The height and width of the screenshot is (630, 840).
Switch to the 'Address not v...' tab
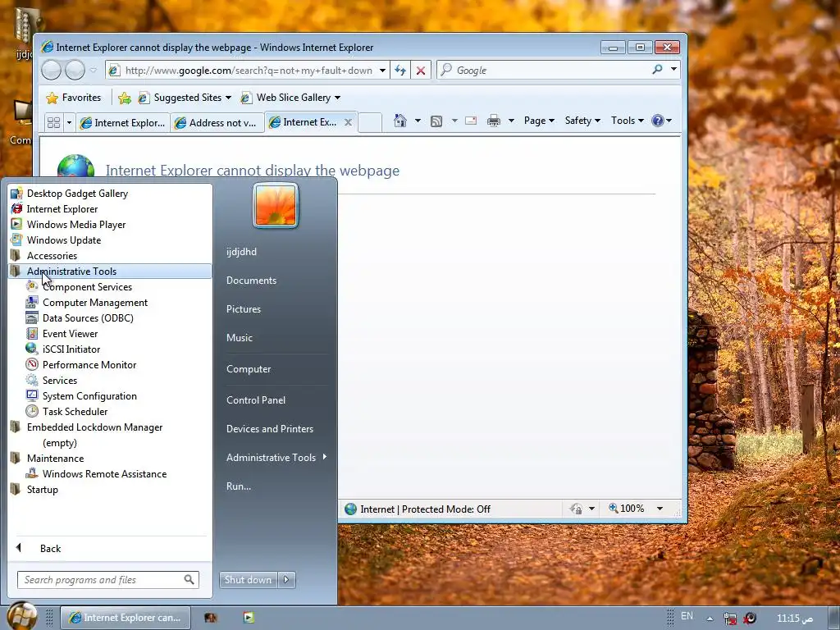tap(217, 123)
